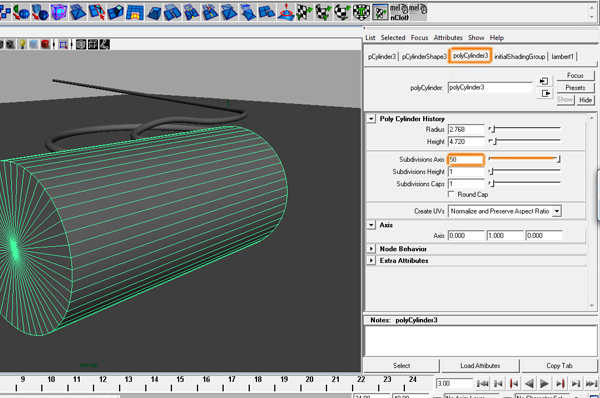Click the Focus button
The height and width of the screenshot is (398, 600).
coord(575,75)
